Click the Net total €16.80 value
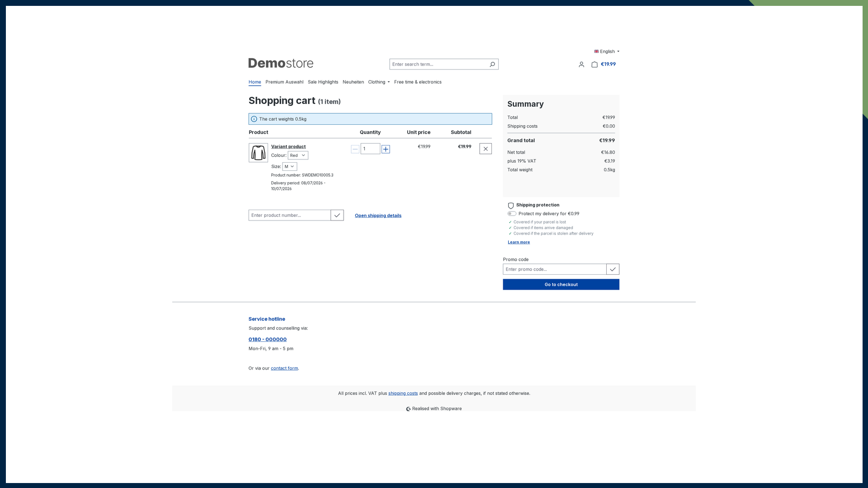The height and width of the screenshot is (488, 868). coord(608,153)
